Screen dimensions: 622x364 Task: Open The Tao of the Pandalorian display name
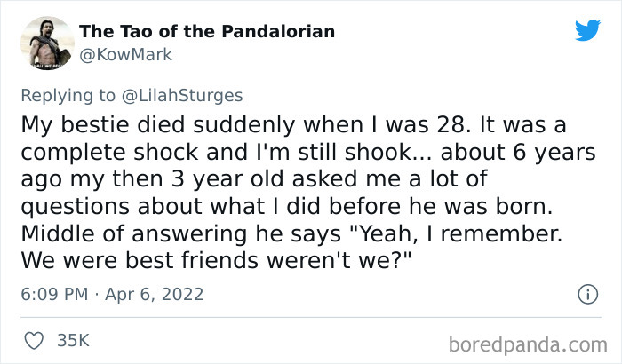click(207, 31)
